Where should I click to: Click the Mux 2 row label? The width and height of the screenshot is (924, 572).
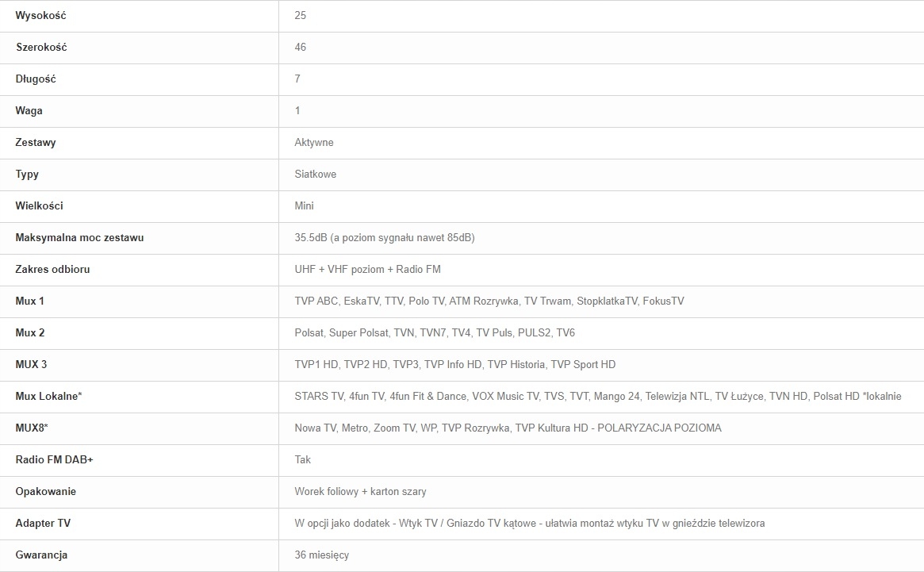tap(30, 332)
